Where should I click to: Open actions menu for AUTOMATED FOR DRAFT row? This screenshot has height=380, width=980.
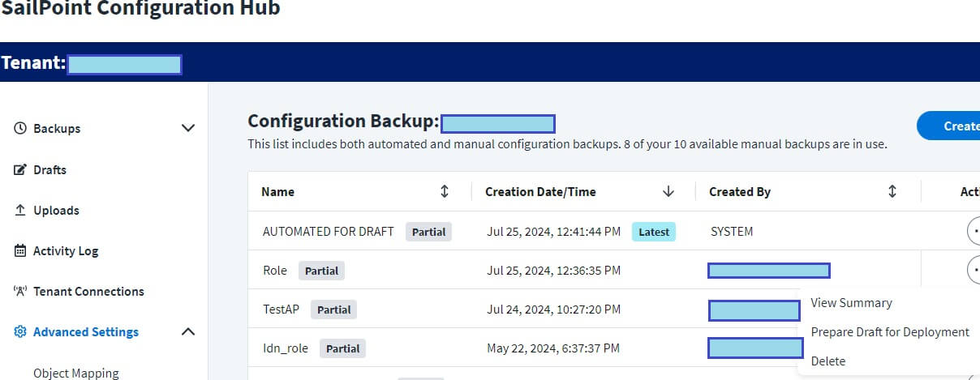974,231
